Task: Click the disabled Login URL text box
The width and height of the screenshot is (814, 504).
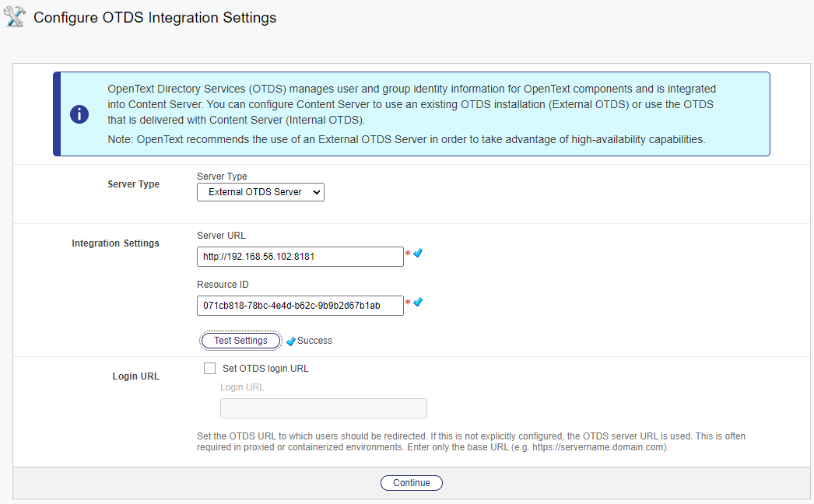Action: 323,408
